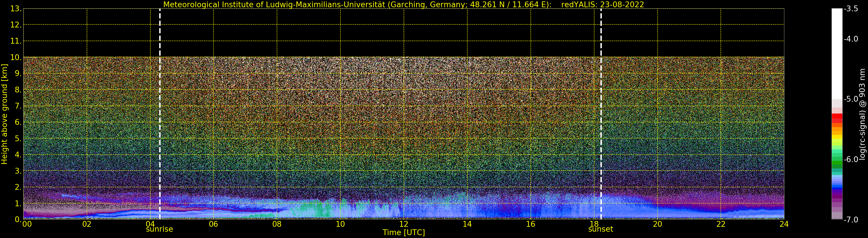Click the '24' tick on the time axis
868x238 pixels.
784,224
